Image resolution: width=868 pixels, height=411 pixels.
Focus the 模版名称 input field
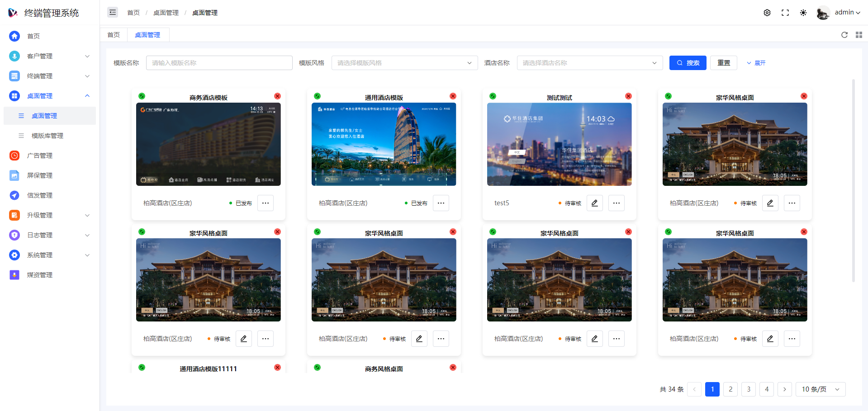[x=219, y=63]
